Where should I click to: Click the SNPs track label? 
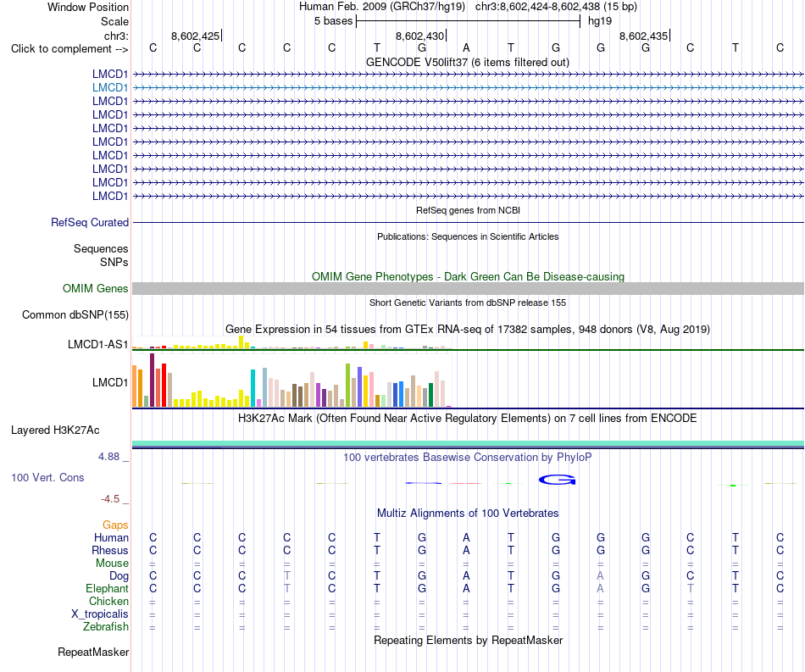[114, 262]
